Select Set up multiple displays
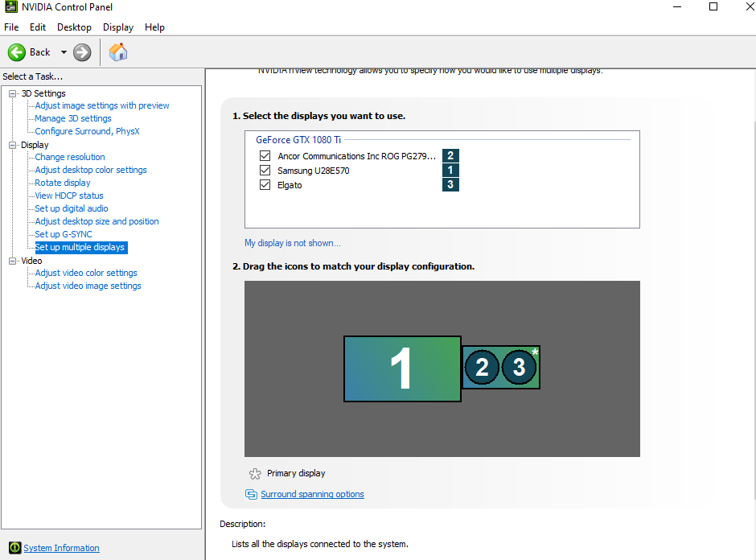756x560 pixels. click(81, 248)
